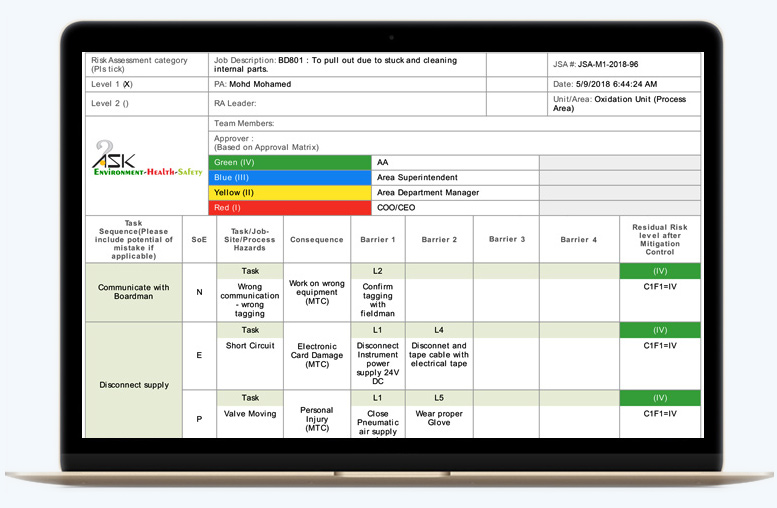Select the Green (IV) approval color bar
Image resolution: width=777 pixels, height=508 pixels.
[x=290, y=162]
